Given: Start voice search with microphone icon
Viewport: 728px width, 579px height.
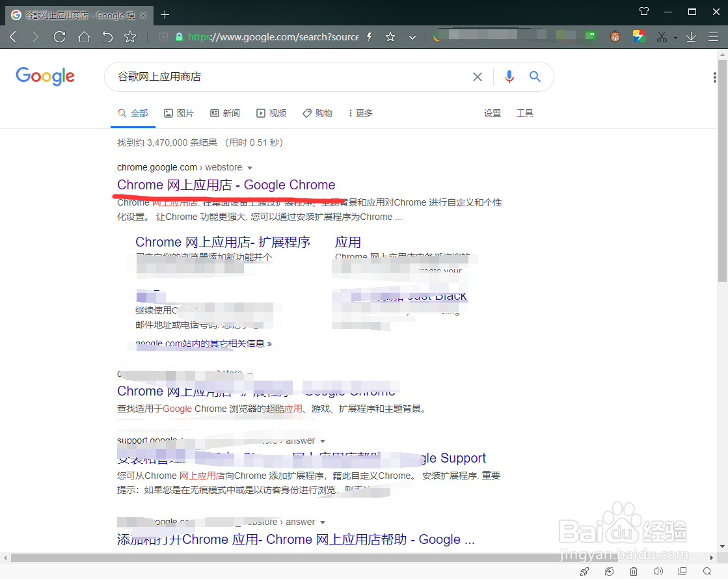Looking at the screenshot, I should click(509, 77).
